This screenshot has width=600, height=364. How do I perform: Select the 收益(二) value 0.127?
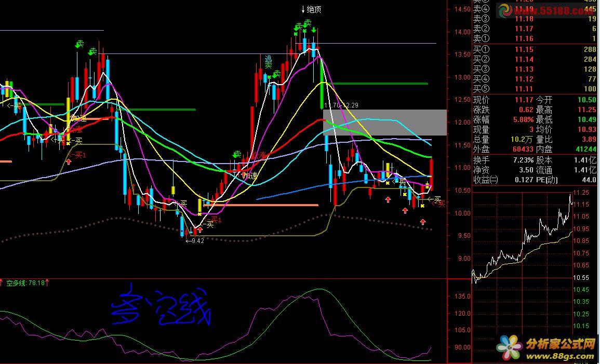click(x=524, y=180)
